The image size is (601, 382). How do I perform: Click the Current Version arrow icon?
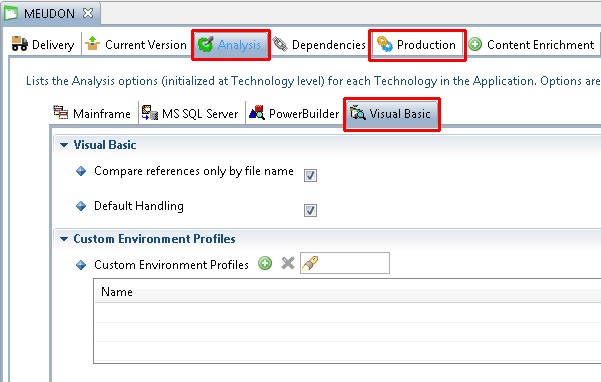coord(92,43)
